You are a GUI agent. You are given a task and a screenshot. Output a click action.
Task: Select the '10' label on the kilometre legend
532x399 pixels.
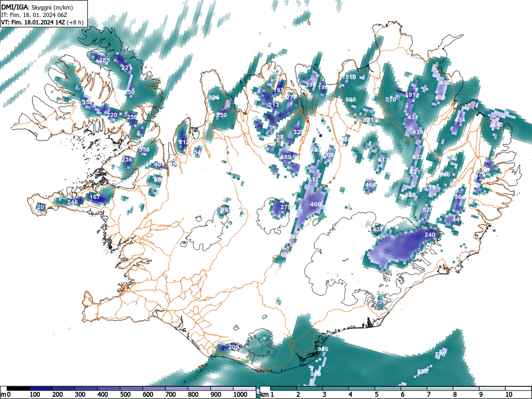tap(508, 395)
